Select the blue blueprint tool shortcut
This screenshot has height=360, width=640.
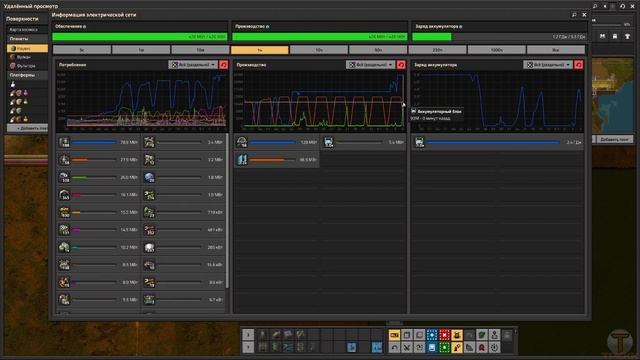click(432, 335)
